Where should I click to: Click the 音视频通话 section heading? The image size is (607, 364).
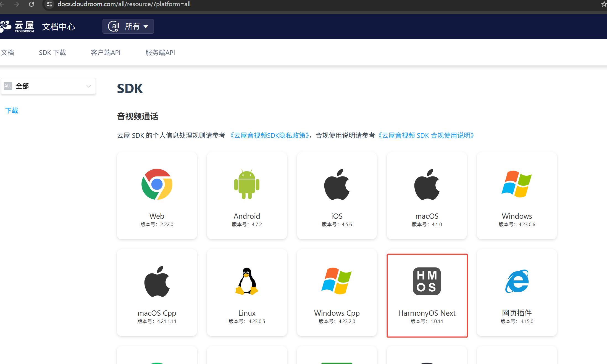(138, 116)
